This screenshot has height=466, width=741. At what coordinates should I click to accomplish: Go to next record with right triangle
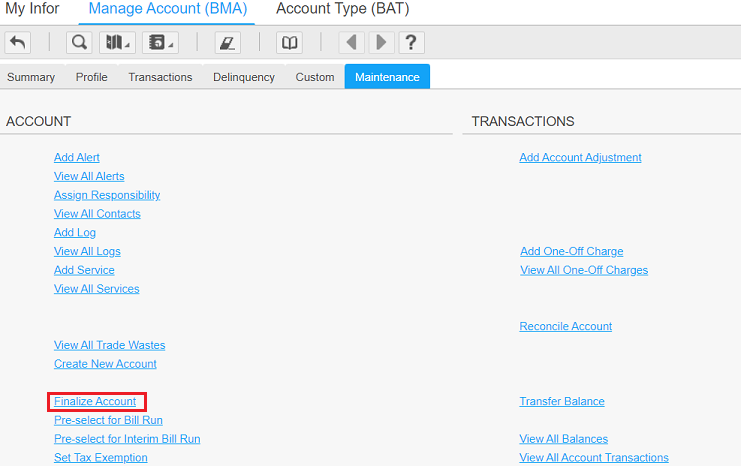tap(380, 43)
